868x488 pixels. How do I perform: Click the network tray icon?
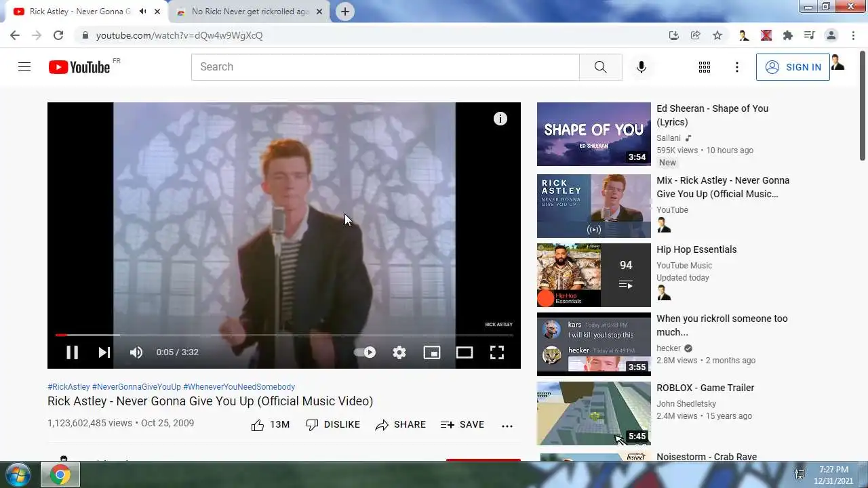coord(800,474)
